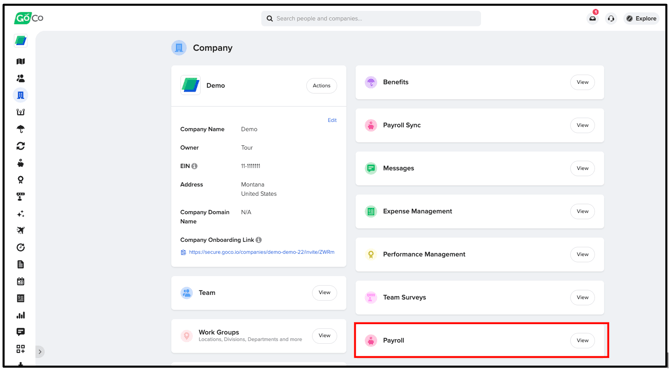This screenshot has height=370, width=670.
Task: Click the Explore button
Action: click(x=641, y=18)
